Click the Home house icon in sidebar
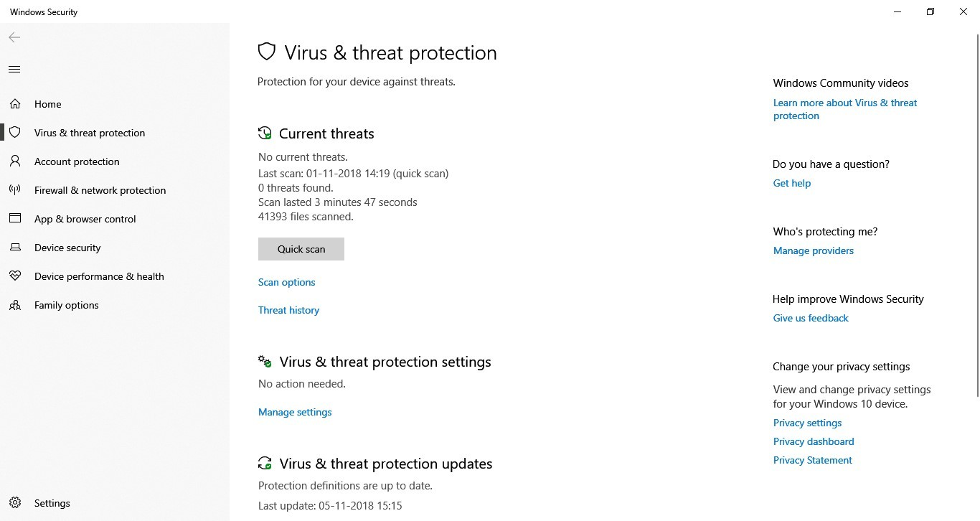The height and width of the screenshot is (521, 980). (x=15, y=104)
